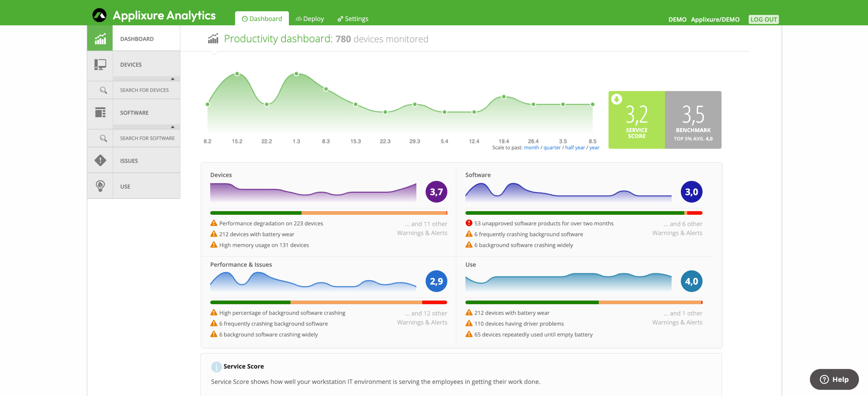Click the Issues diamond warning sidebar icon
Image resolution: width=868 pixels, height=396 pixels.
[x=100, y=161]
